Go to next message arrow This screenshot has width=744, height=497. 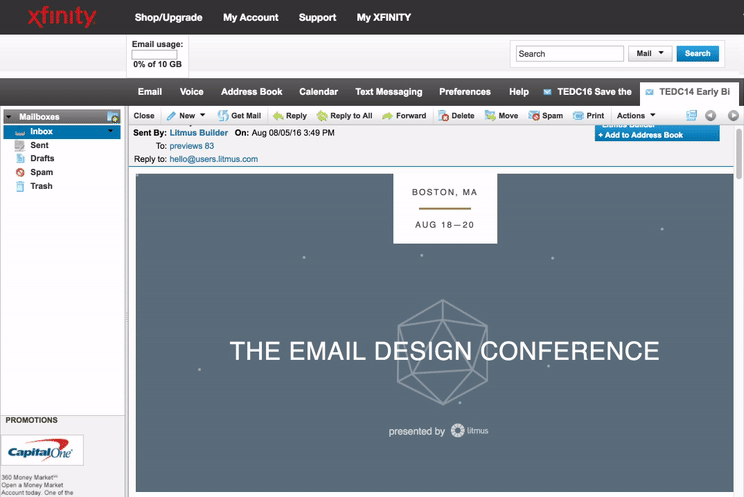(733, 115)
